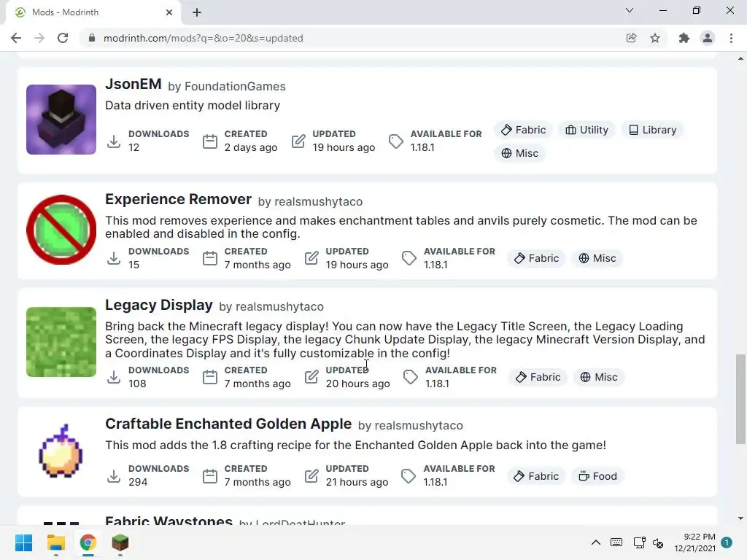Screen dimensions: 747x560
Task: Click the page vertical scrollbar thumb
Action: coord(740,399)
